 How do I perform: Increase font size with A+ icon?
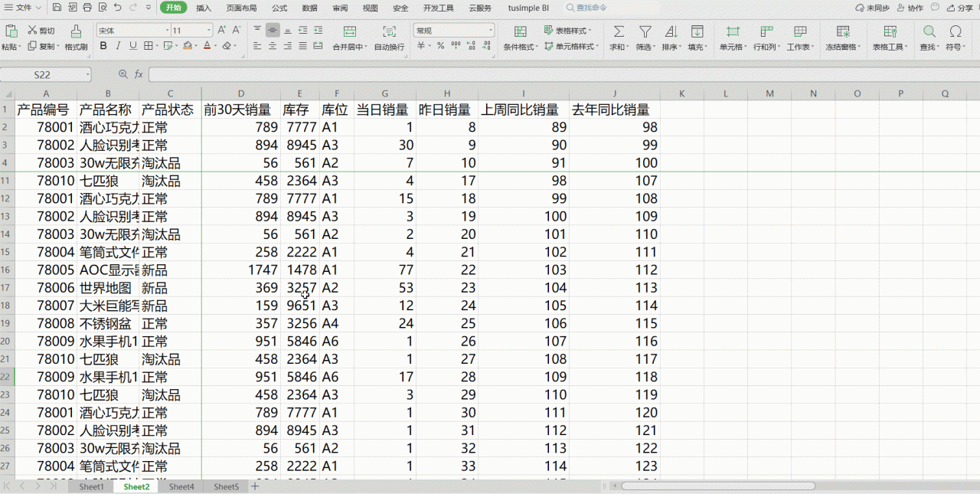point(222,31)
